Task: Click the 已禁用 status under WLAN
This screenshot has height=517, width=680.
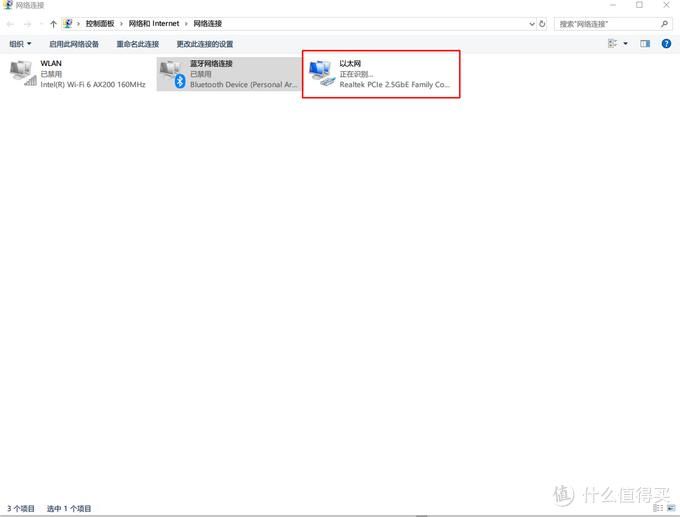Action: click(x=51, y=74)
